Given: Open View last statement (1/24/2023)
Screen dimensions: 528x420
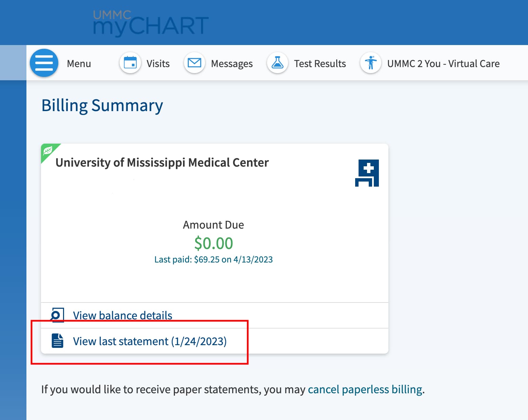Looking at the screenshot, I should point(150,341).
